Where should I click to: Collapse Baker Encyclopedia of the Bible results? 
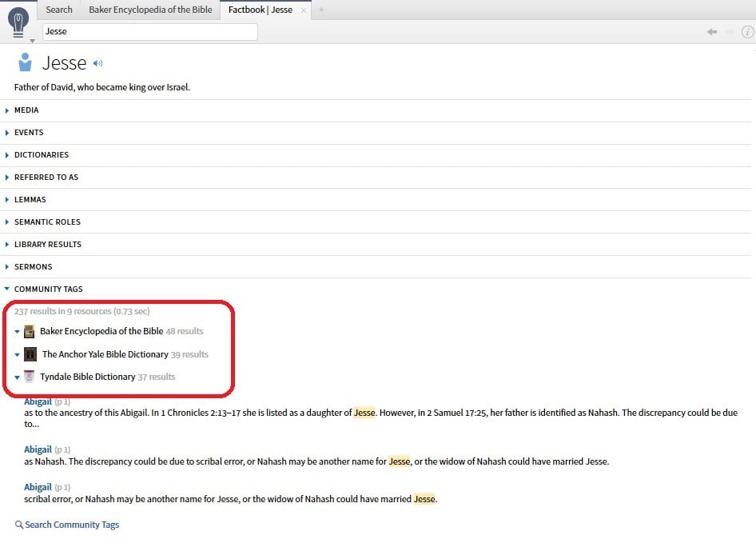[x=17, y=332]
